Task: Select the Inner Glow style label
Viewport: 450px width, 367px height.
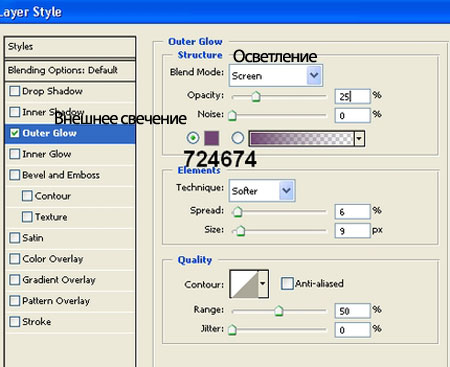Action: point(47,154)
